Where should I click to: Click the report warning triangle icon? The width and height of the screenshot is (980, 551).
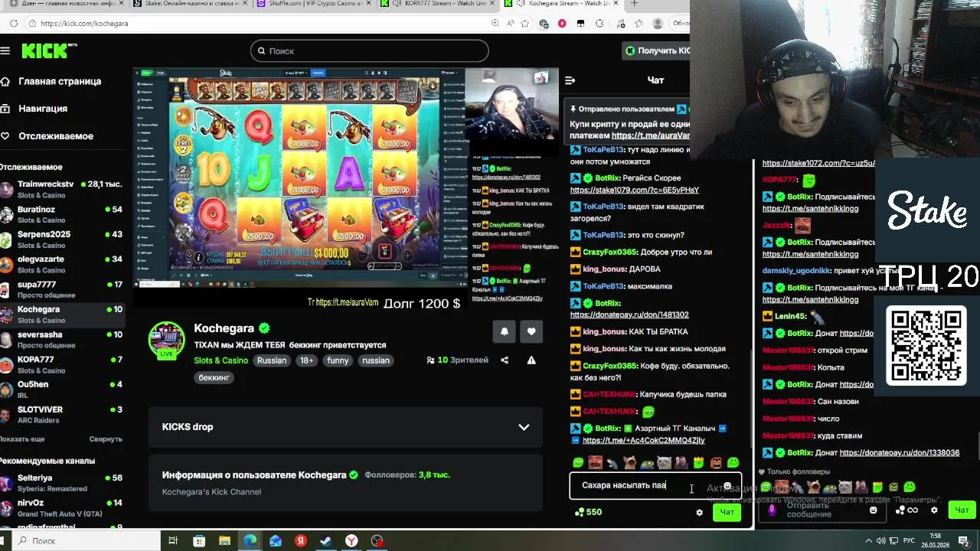coord(531,360)
